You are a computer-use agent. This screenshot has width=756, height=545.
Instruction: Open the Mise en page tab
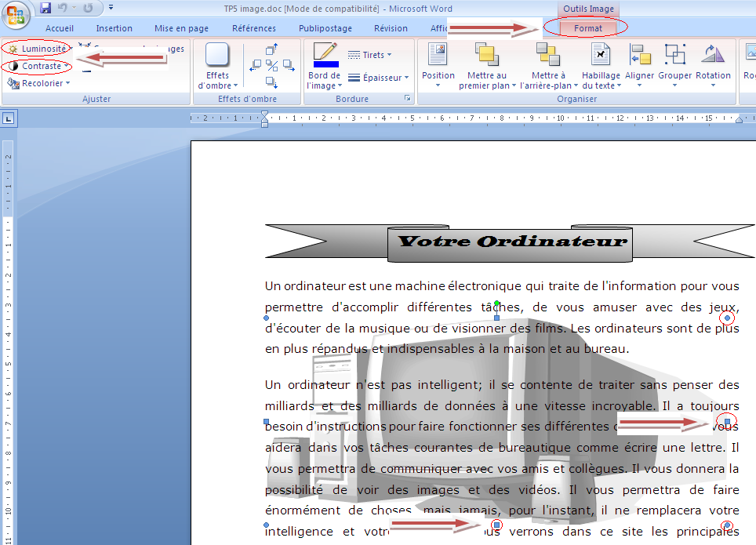(x=181, y=28)
